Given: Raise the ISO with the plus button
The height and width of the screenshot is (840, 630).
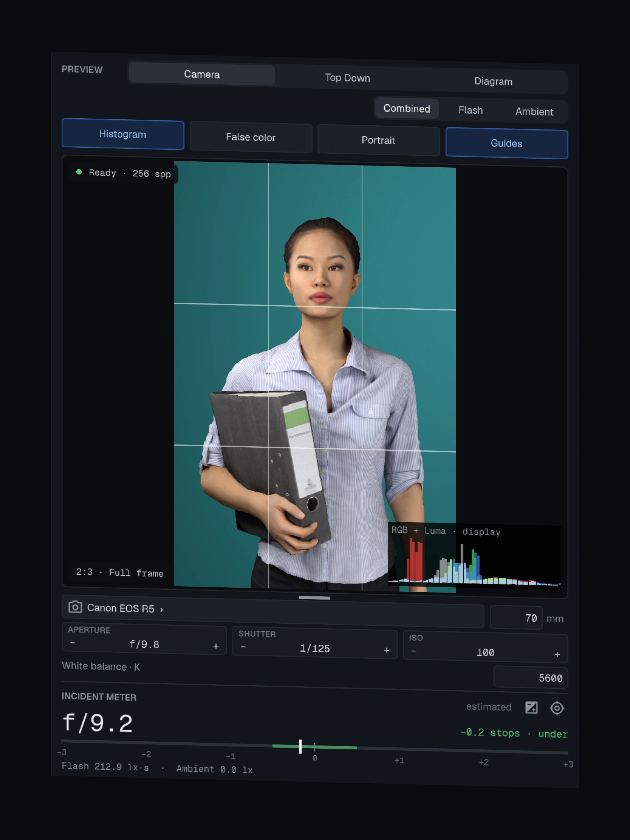Looking at the screenshot, I should pyautogui.click(x=557, y=654).
